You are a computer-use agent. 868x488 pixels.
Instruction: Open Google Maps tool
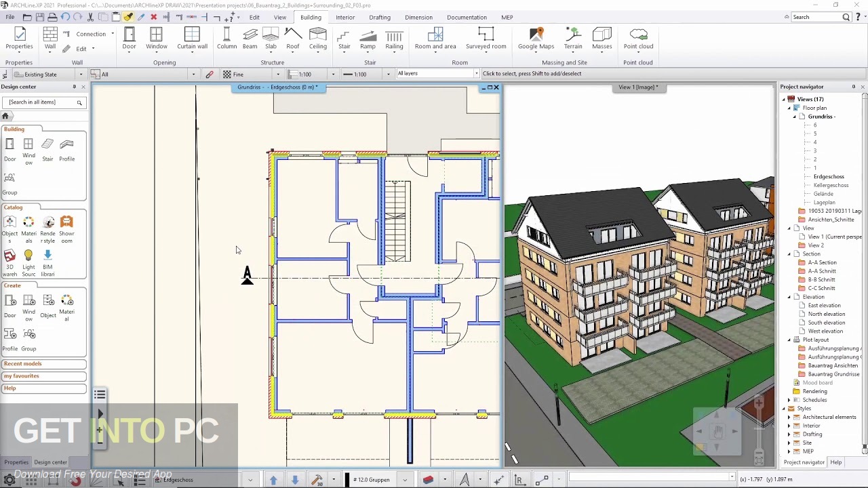tap(536, 39)
